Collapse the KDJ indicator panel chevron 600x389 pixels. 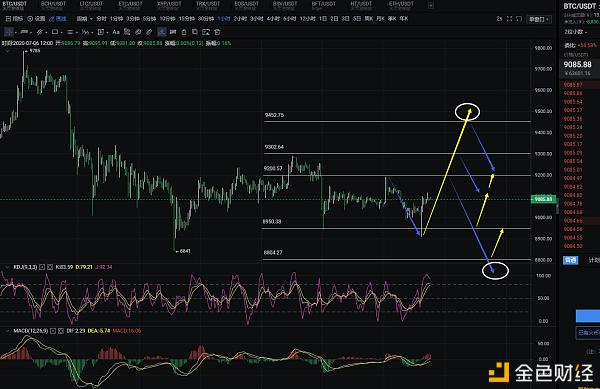7,267
